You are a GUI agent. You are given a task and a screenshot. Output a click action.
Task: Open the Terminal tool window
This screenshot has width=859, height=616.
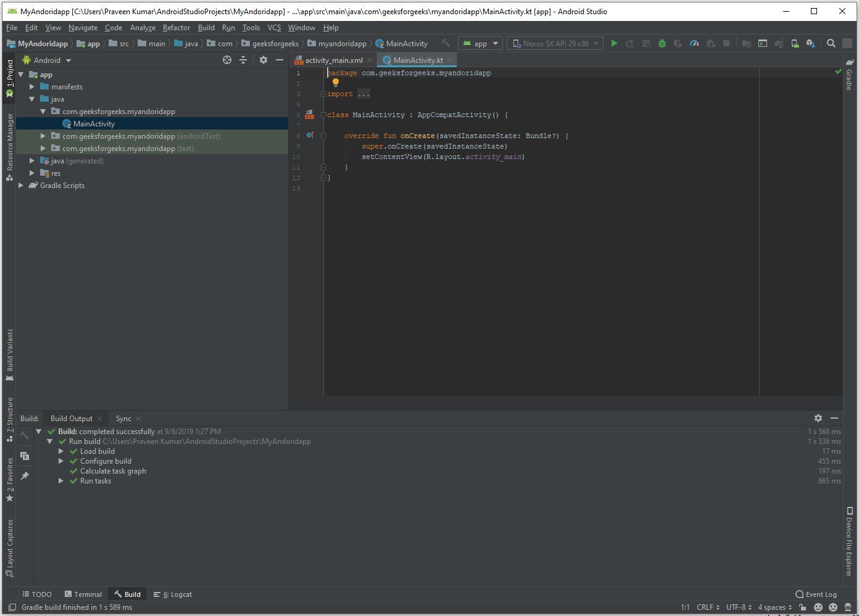tap(83, 594)
